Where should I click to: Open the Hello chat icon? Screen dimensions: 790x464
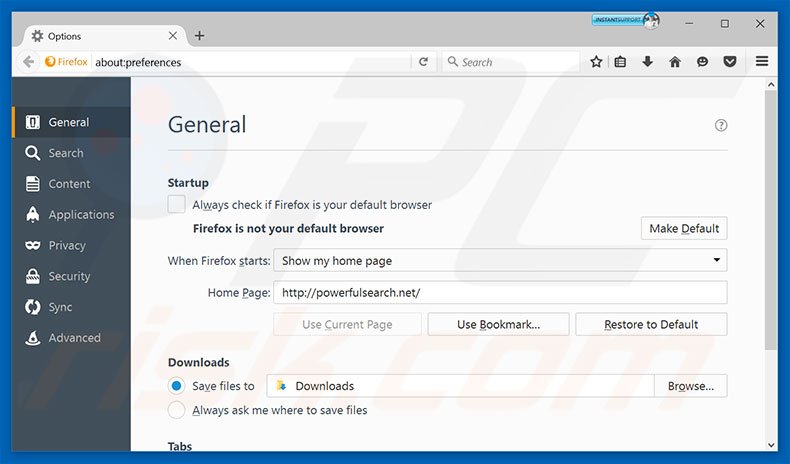point(702,62)
